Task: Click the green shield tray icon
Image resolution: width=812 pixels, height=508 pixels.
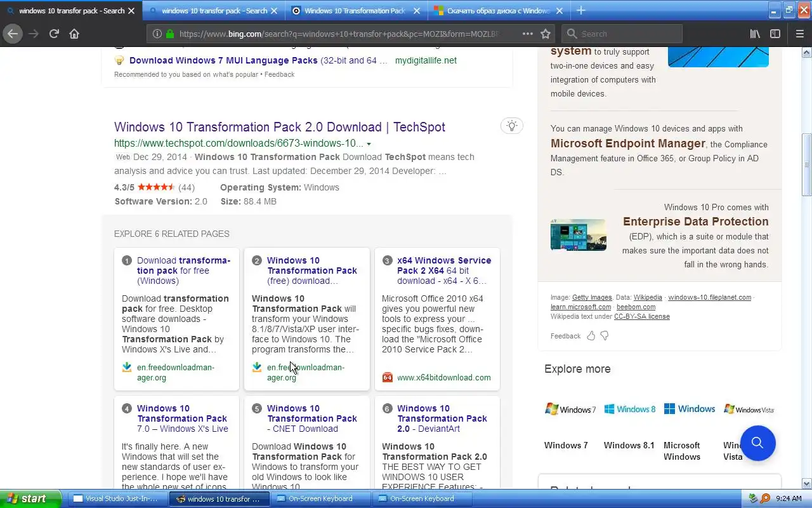Action: [753, 498]
